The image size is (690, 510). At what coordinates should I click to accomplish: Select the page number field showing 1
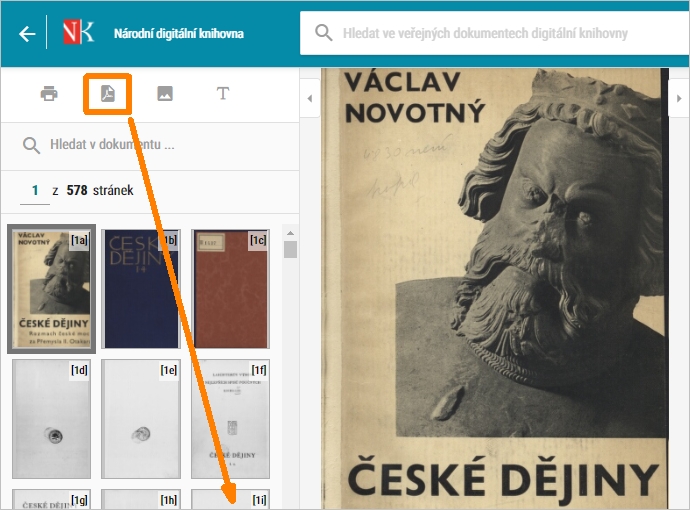tap(35, 191)
